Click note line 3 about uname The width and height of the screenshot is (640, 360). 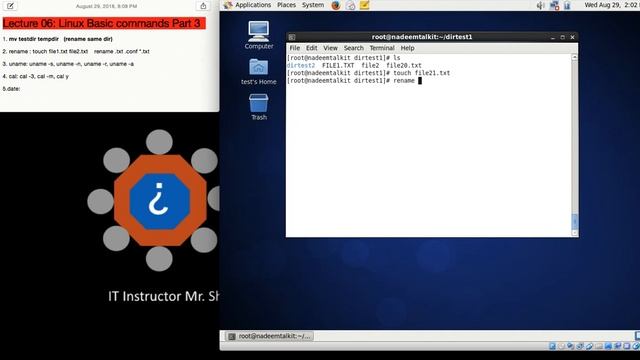click(x=68, y=64)
